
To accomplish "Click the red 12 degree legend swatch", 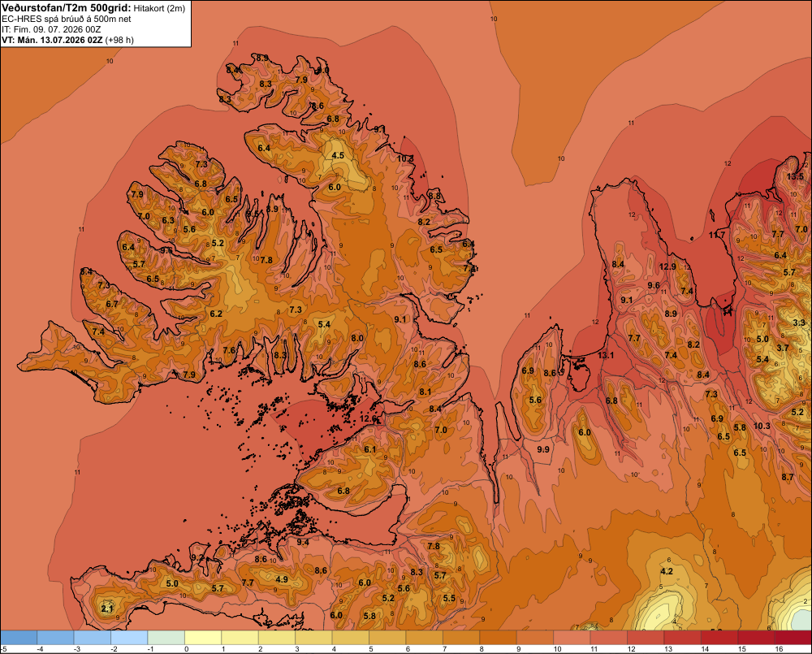I will 646,638.
